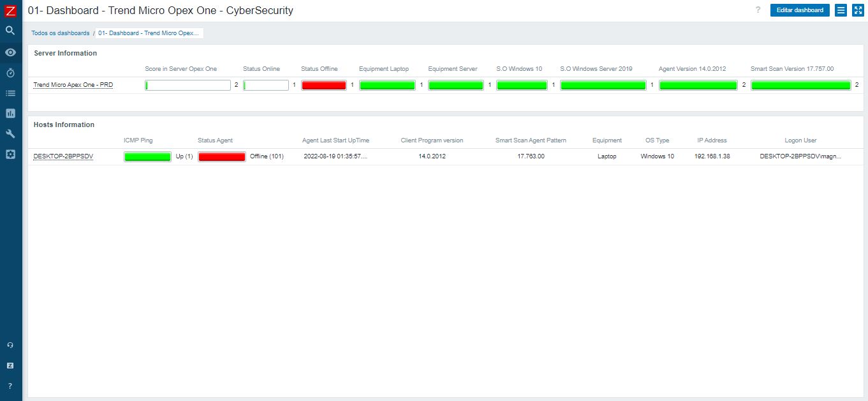
Task: Open the sidebar search icon
Action: coord(10,31)
